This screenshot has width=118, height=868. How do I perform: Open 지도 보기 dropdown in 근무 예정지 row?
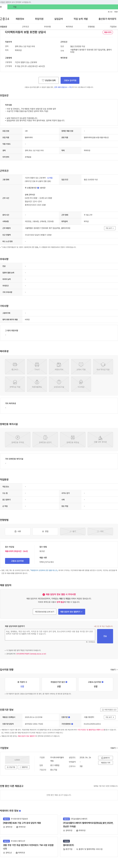(110, 228)
